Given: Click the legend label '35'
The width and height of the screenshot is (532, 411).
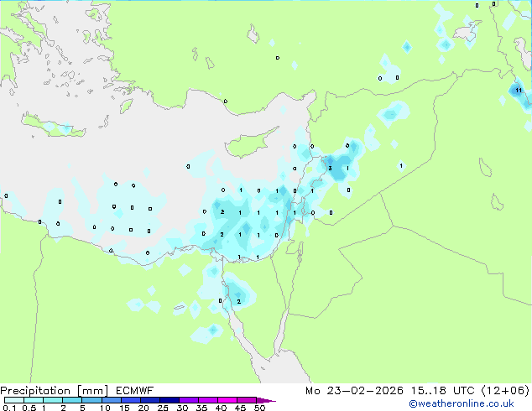Looking at the screenshot, I should pos(201,408).
